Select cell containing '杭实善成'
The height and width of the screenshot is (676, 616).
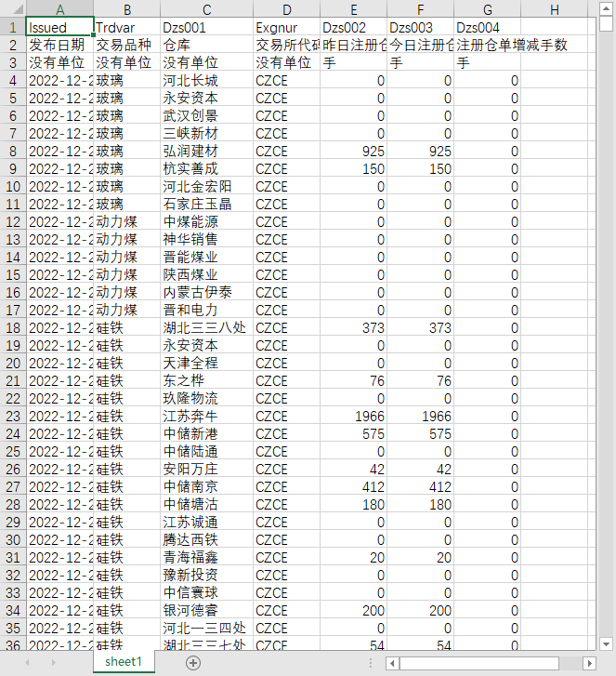[x=207, y=168]
